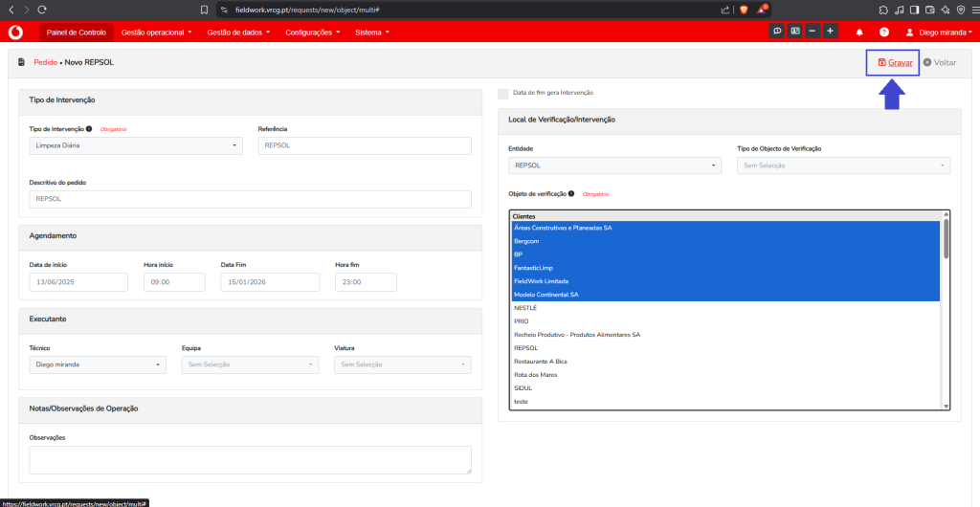Screen dimensions: 980x507
Task: Select PRIO in clients list
Action: tap(725, 320)
